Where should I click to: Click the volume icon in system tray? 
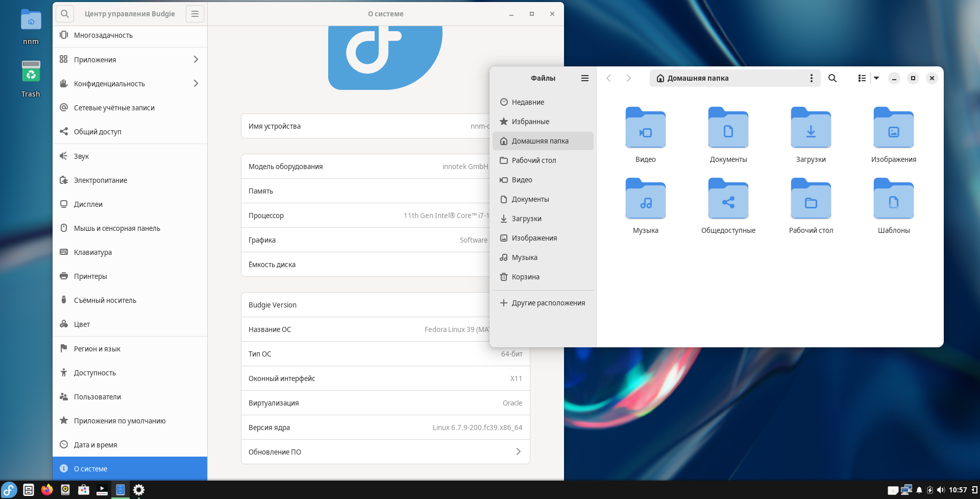coord(941,490)
